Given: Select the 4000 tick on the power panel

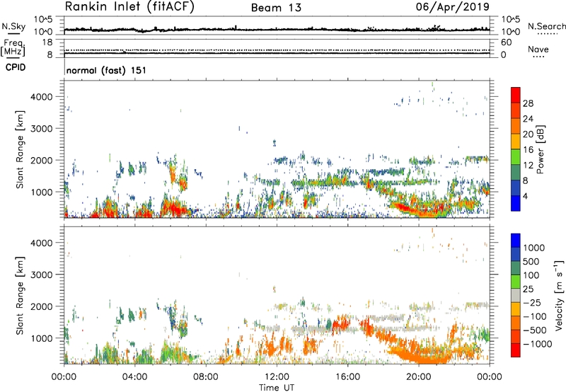Looking at the screenshot, I should pyautogui.click(x=42, y=97).
